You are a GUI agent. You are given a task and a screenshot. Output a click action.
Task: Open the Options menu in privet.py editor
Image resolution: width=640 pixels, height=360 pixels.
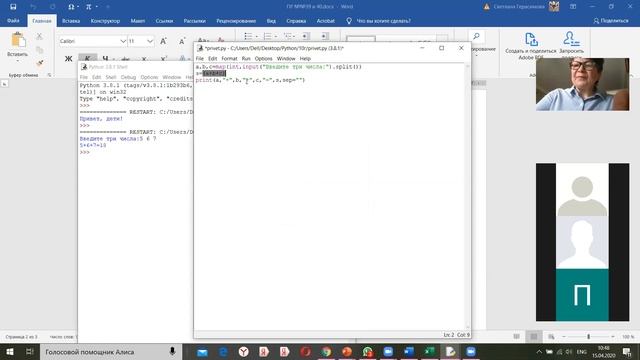(263, 59)
